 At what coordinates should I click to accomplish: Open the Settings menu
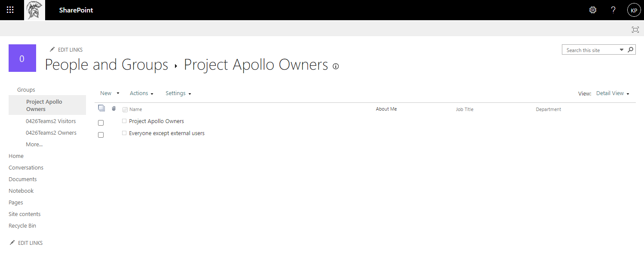178,93
